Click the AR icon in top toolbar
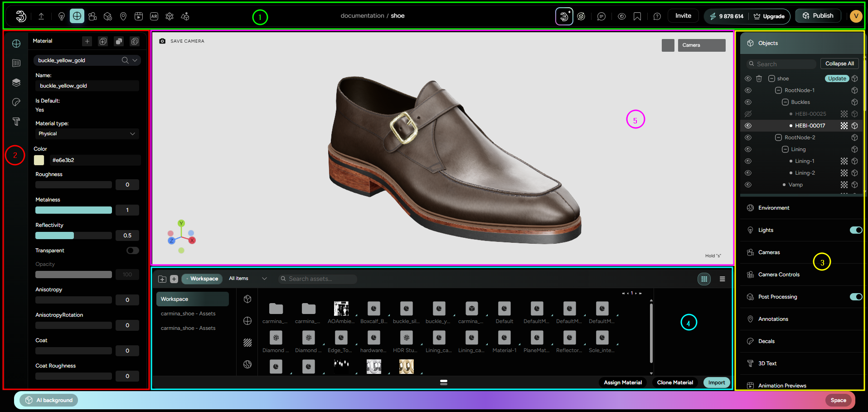The width and height of the screenshot is (868, 412). click(x=154, y=16)
